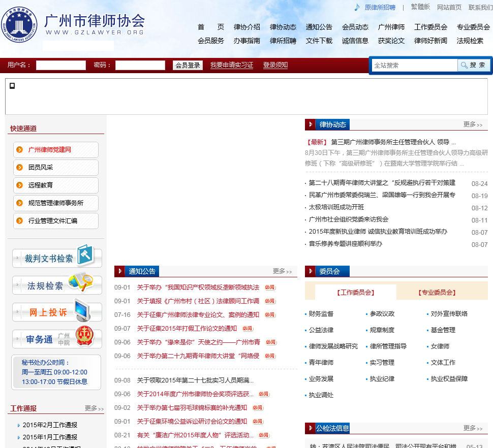This screenshot has width=493, height=448.
Task: Open 通知公告 in the top navigation
Action: [x=319, y=27]
